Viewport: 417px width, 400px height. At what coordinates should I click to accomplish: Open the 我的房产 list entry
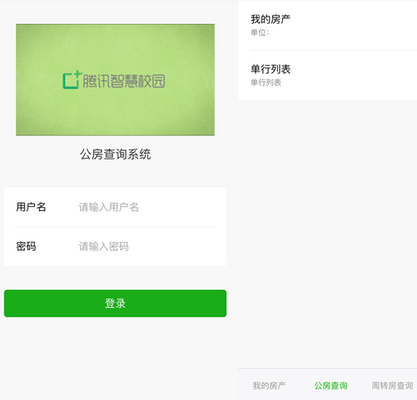[328, 25]
